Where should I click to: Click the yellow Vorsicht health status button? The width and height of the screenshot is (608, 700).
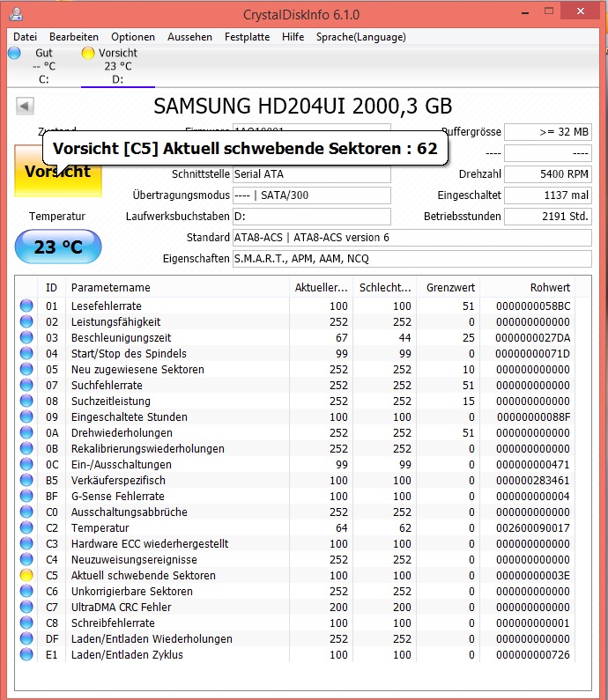click(58, 171)
